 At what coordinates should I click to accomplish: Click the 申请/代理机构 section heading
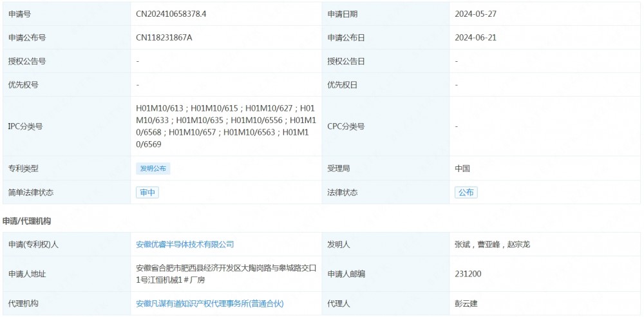tap(27, 221)
